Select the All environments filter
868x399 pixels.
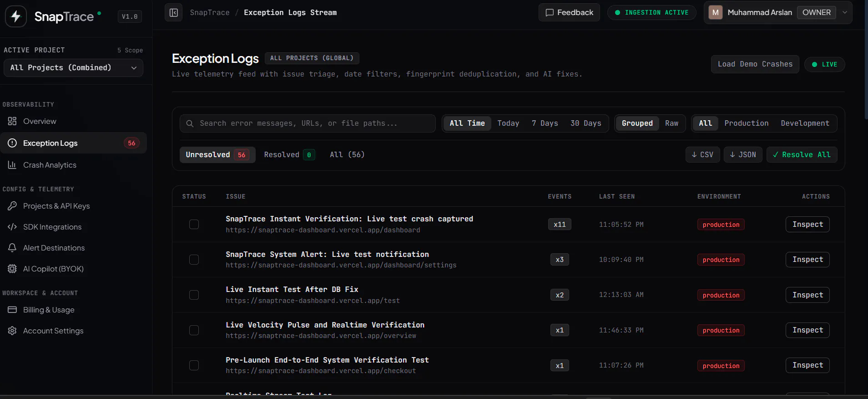pos(706,123)
